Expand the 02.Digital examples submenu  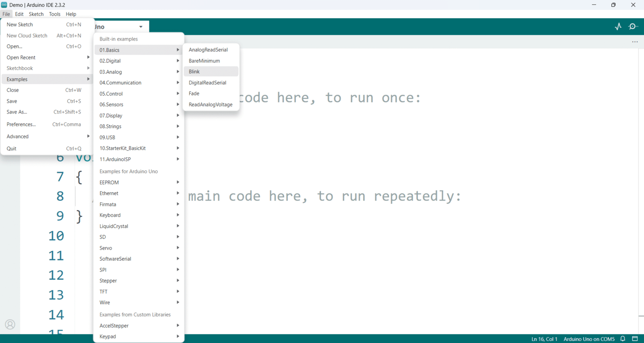[139, 61]
